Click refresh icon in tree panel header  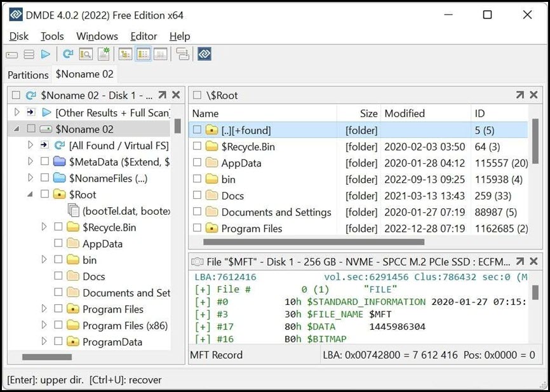point(31,95)
